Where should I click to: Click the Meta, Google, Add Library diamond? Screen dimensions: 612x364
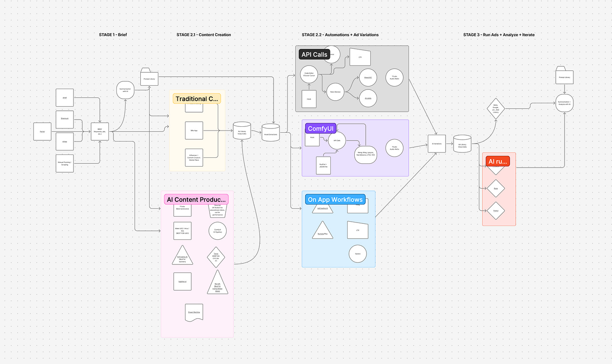pyautogui.click(x=496, y=107)
